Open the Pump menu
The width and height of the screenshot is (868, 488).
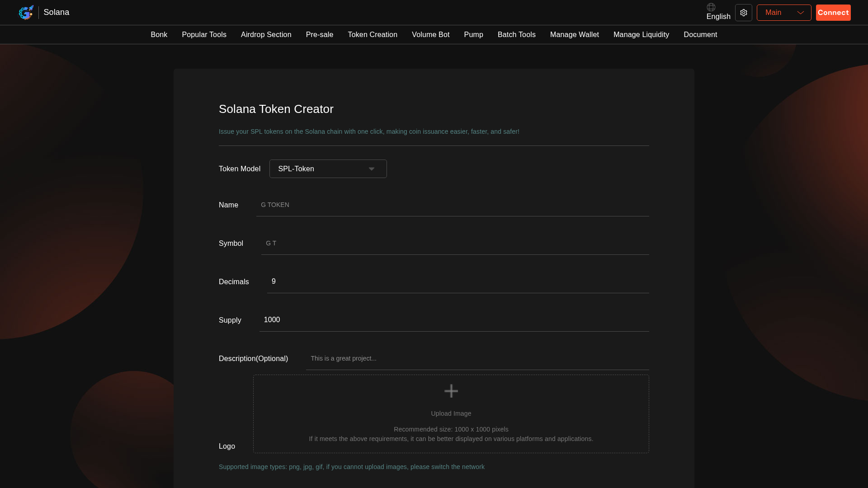[x=474, y=35]
